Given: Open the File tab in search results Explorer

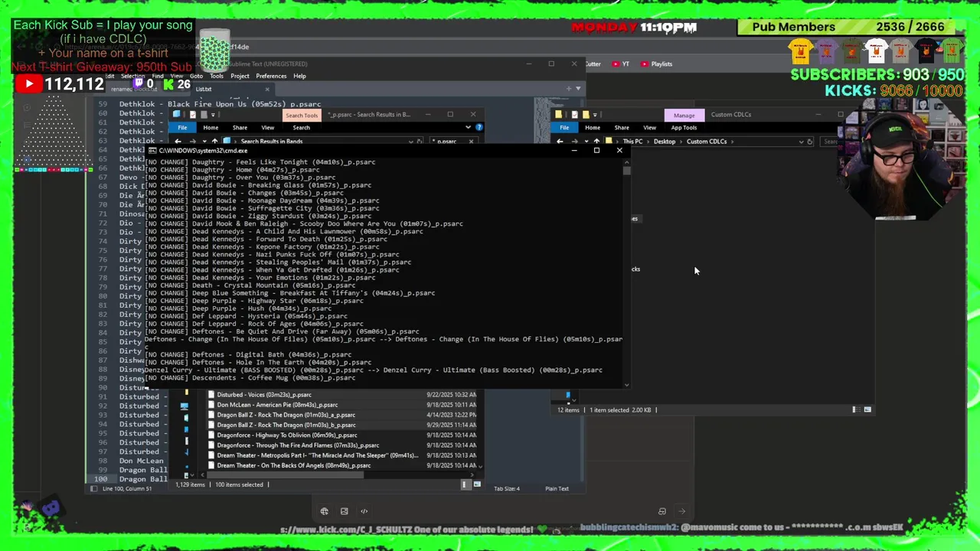Looking at the screenshot, I should point(182,128).
